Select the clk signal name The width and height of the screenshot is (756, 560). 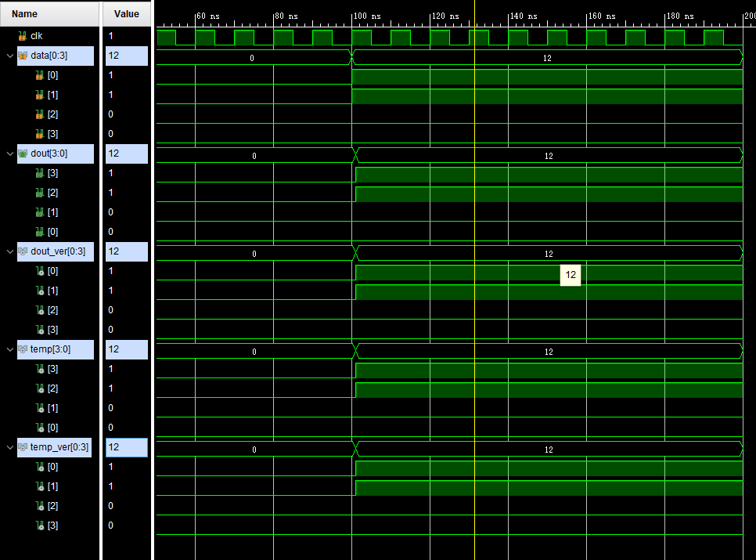[37, 36]
